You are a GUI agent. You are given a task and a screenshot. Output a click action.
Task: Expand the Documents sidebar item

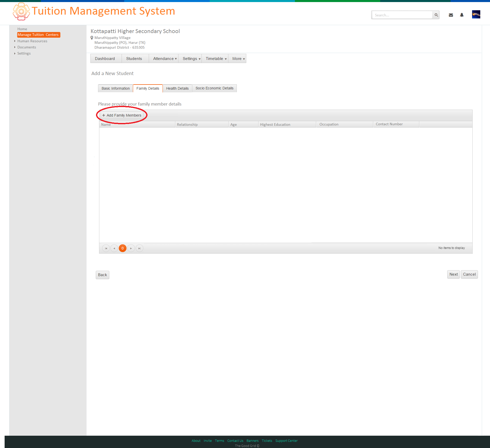click(x=27, y=47)
